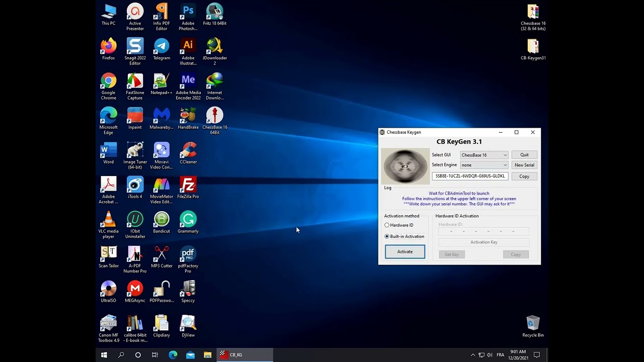Screen dimensions: 644x362
Task: Select the Built-in Activation radio button
Action: pos(387,236)
